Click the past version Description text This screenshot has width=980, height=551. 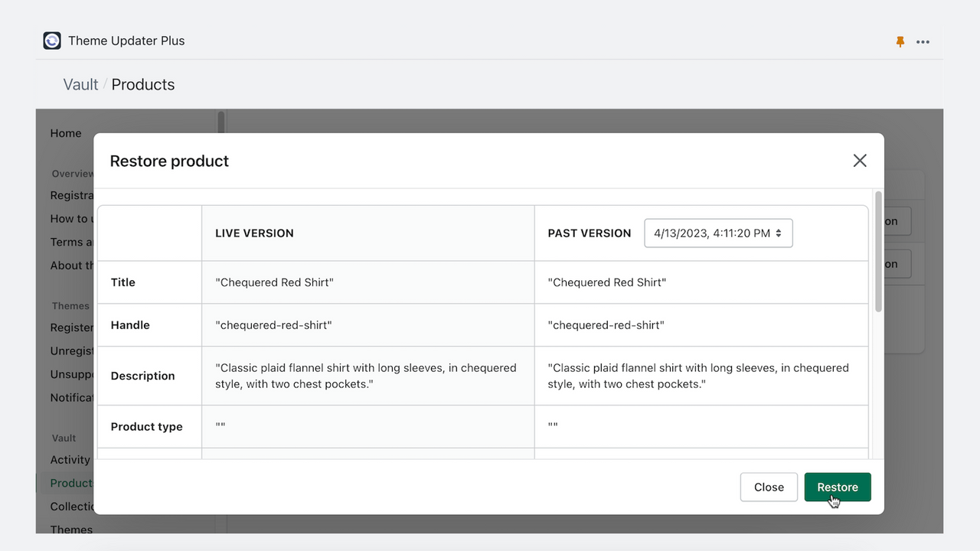pyautogui.click(x=698, y=376)
